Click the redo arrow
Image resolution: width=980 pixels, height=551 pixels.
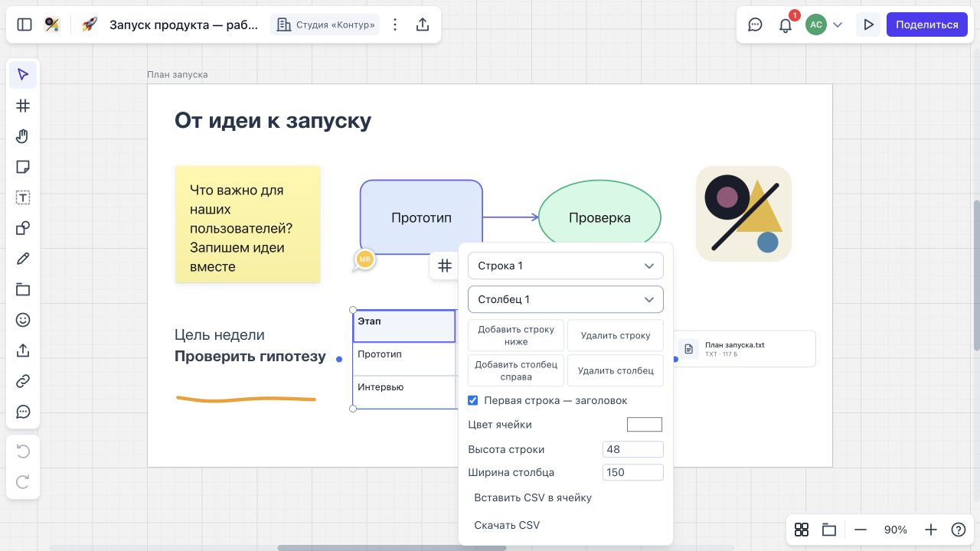[23, 482]
